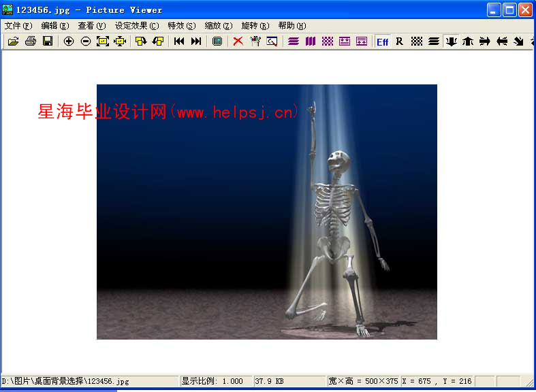Fit image to window yellow frame icon
Image resolution: width=536 pixels, height=392 pixels.
click(103, 42)
